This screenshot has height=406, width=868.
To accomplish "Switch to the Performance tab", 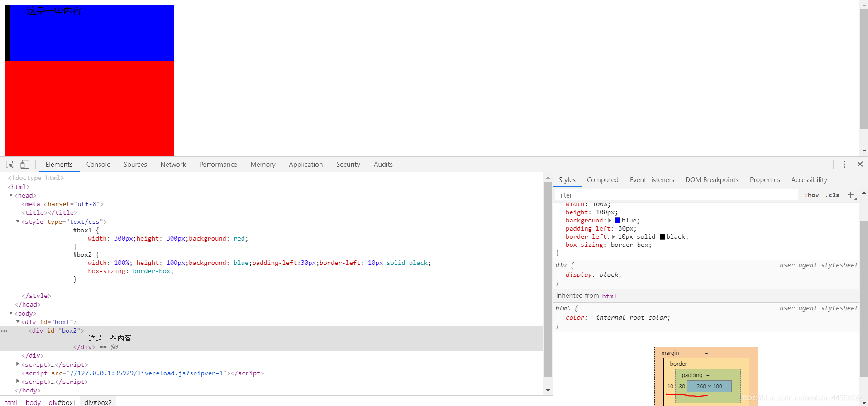I will tap(218, 165).
